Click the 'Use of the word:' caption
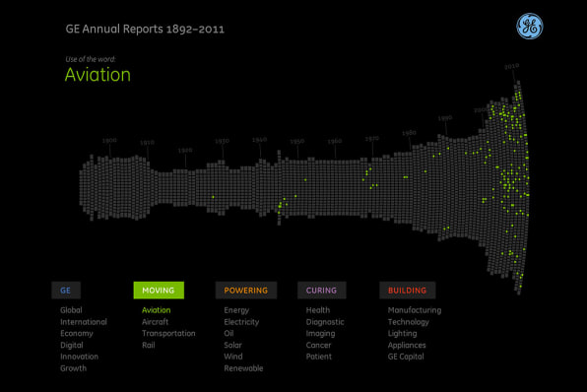Screen dimensions: 587x392 (91, 59)
